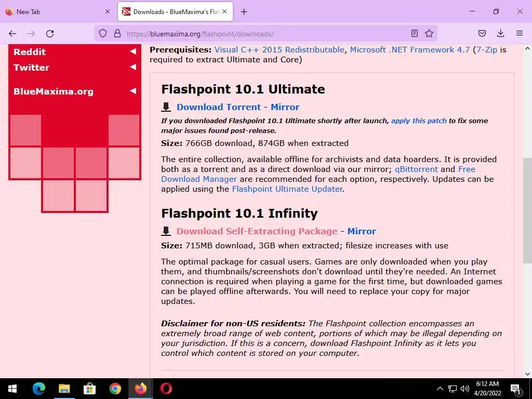Open the 7-Zip link
The width and height of the screenshot is (532, 399).
tap(487, 50)
